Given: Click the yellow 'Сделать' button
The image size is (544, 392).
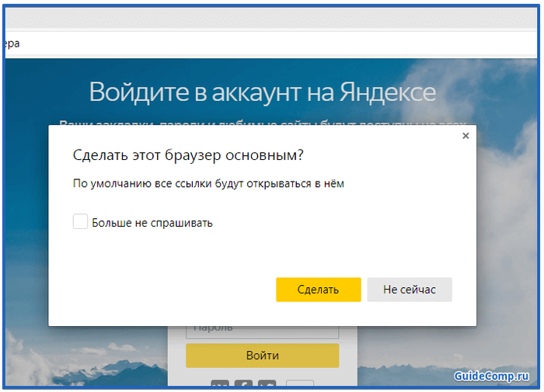Looking at the screenshot, I should pyautogui.click(x=318, y=290).
